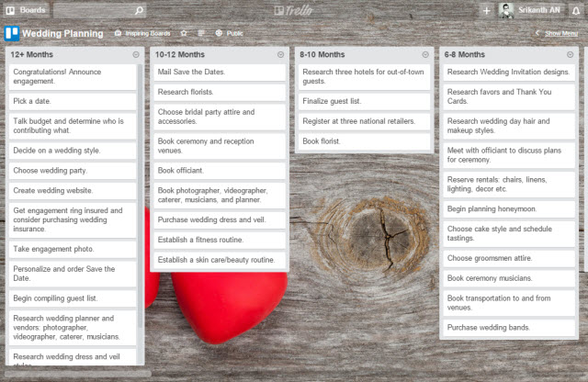Open the 6-8 Months list menu
588x382 pixels.
(x=570, y=55)
